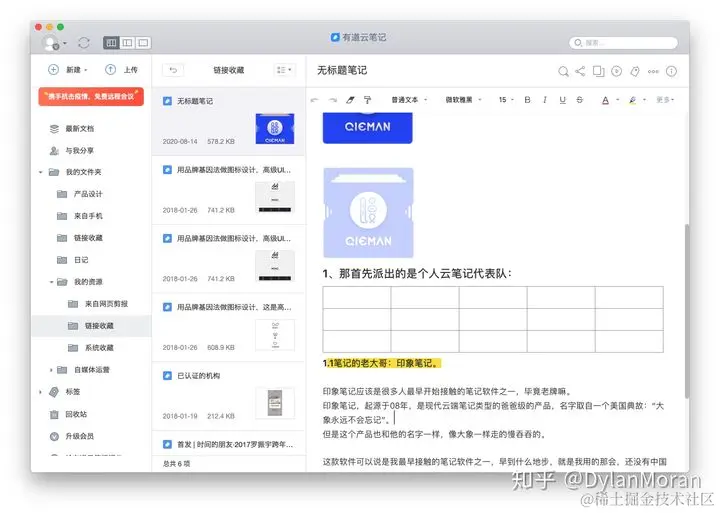Screen dimensions: 720x513
Task: Click the editor vertical scrollbar
Action: [x=686, y=310]
